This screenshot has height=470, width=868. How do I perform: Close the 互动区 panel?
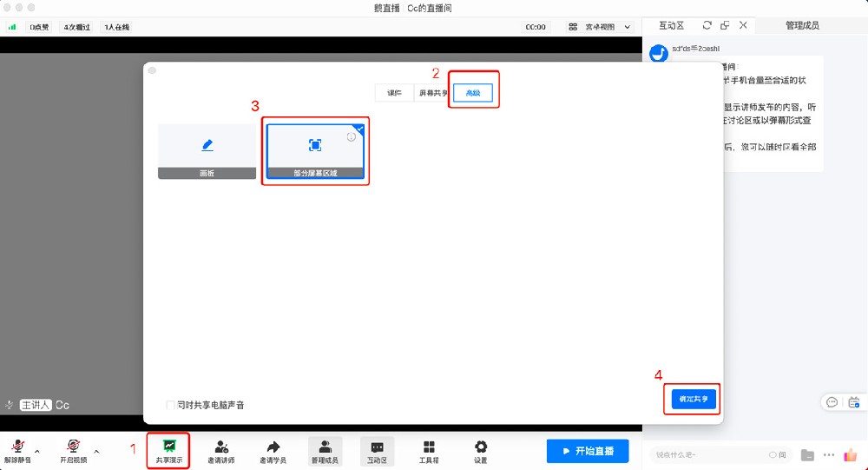click(743, 25)
